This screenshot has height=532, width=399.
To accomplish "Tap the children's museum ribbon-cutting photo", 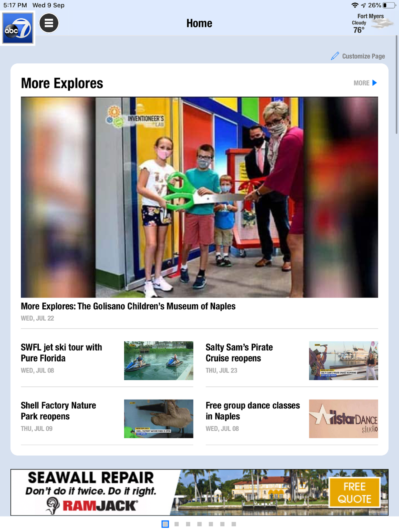I will tap(199, 197).
